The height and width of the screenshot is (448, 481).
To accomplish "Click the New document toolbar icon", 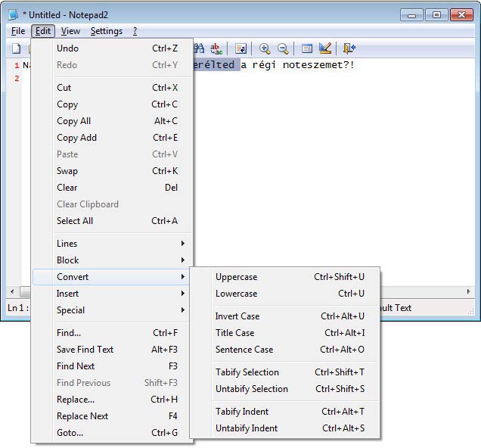I will (x=16, y=48).
